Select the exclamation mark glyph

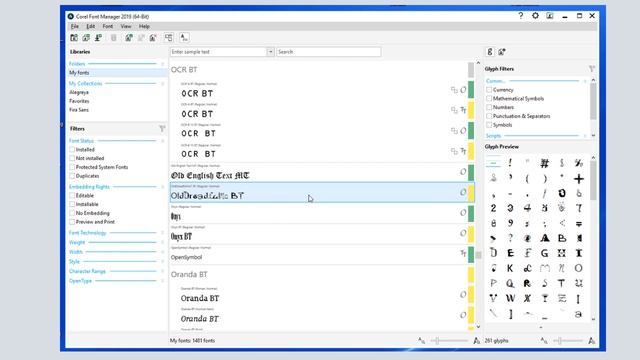(510, 163)
